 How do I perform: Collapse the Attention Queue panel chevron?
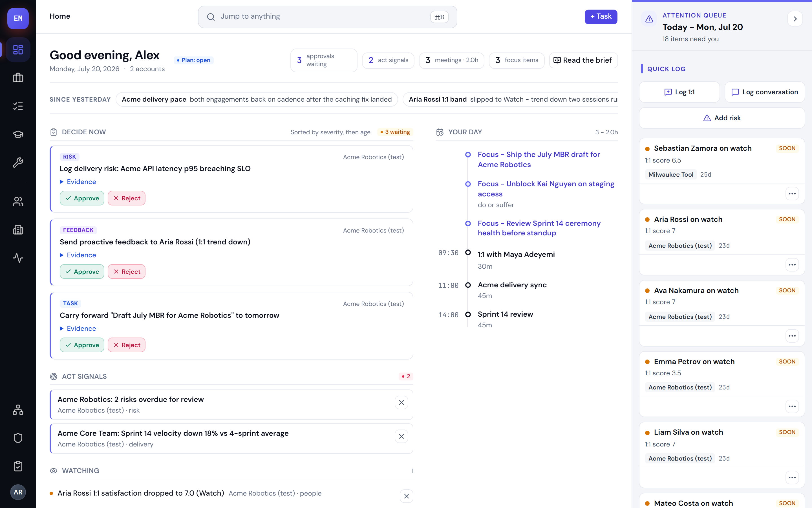795,19
